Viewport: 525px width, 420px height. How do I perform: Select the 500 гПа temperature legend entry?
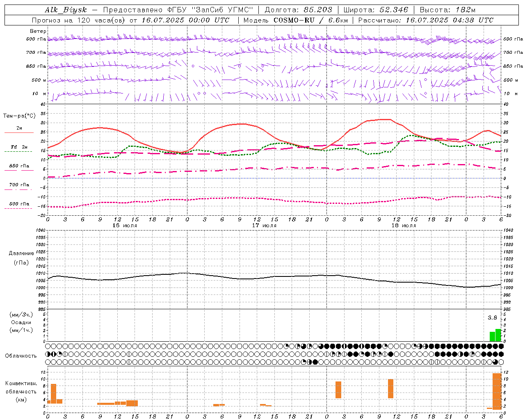[19, 204]
